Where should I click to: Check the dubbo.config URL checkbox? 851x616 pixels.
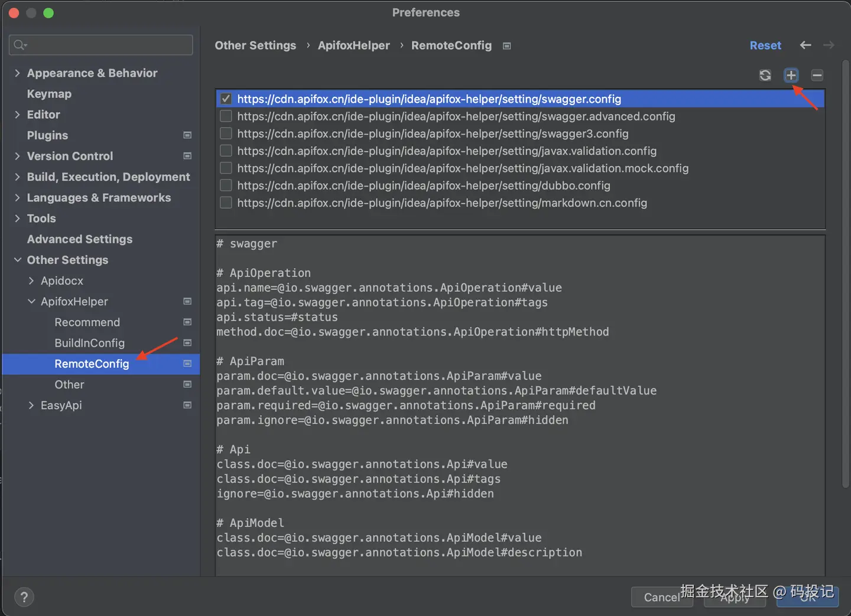[x=226, y=185]
